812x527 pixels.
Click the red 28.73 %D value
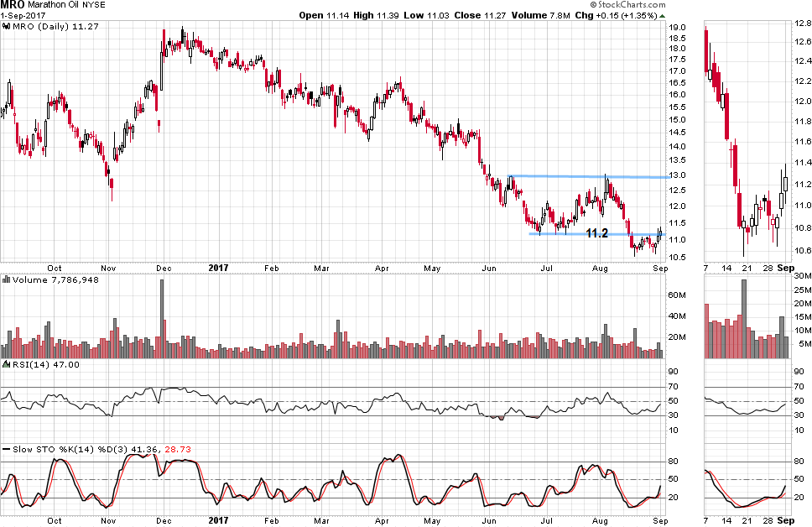coord(178,449)
